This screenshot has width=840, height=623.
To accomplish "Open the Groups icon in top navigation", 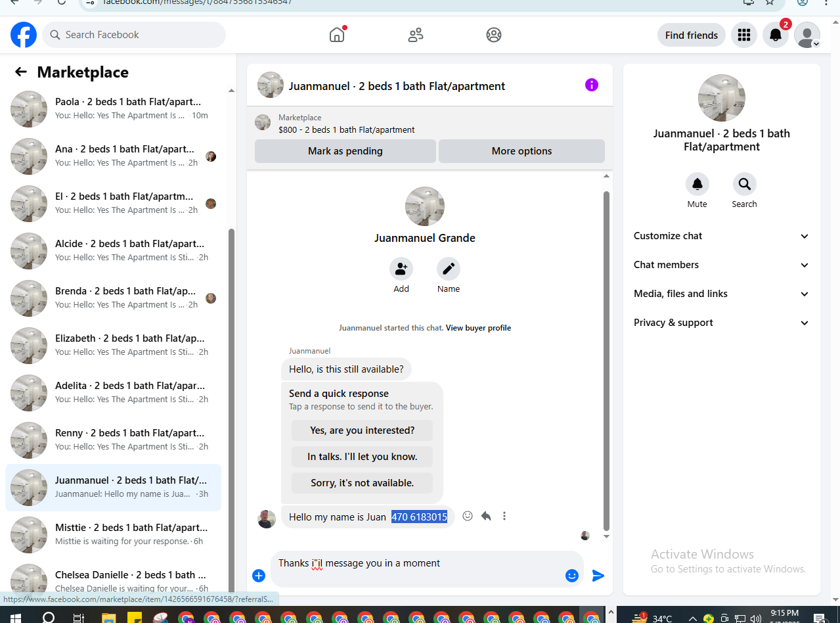I will coord(494,35).
